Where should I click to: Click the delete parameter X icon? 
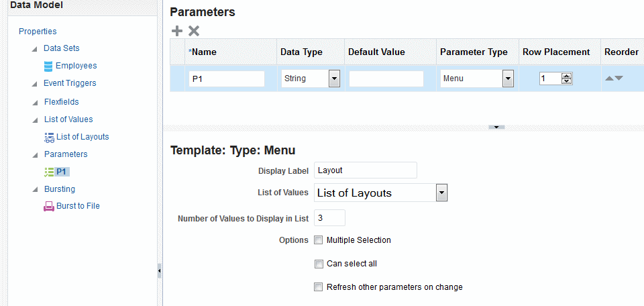(x=194, y=30)
